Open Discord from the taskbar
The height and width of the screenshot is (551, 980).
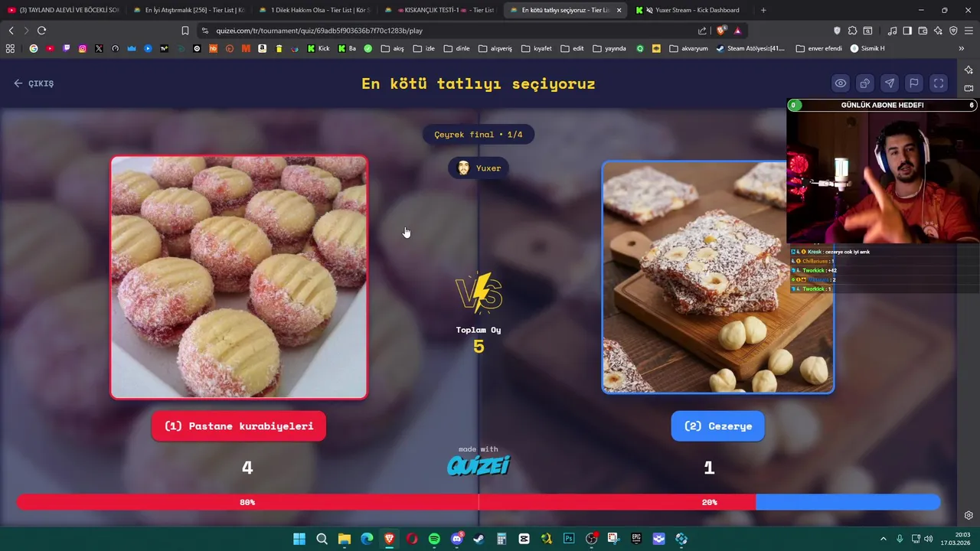[x=457, y=539]
